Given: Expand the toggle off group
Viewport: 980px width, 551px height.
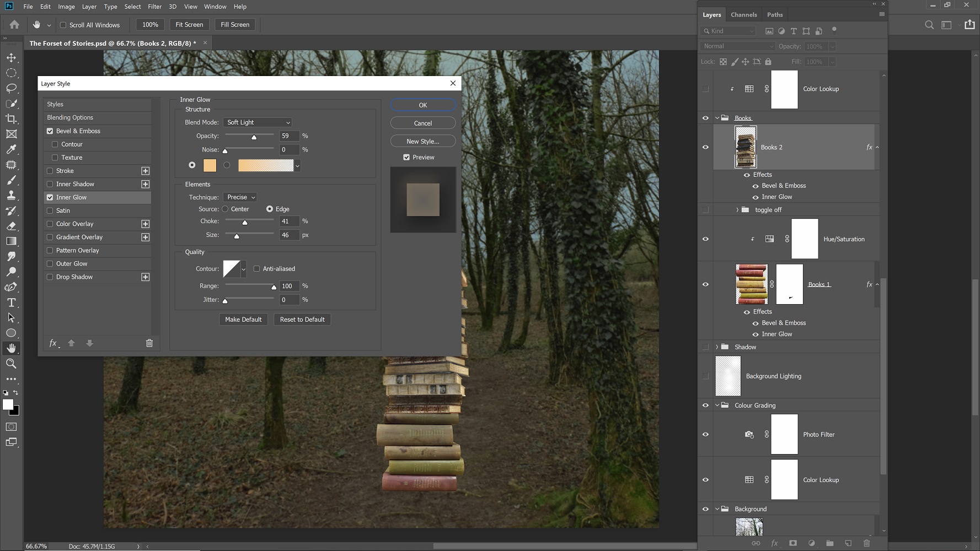Looking at the screenshot, I should [738, 209].
